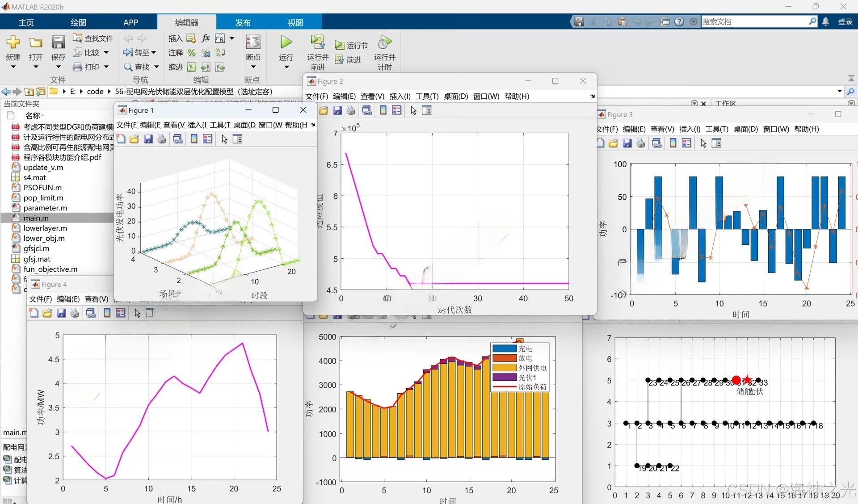Toggle Insert Colorbar in Figure 3 toolbar

click(x=673, y=143)
